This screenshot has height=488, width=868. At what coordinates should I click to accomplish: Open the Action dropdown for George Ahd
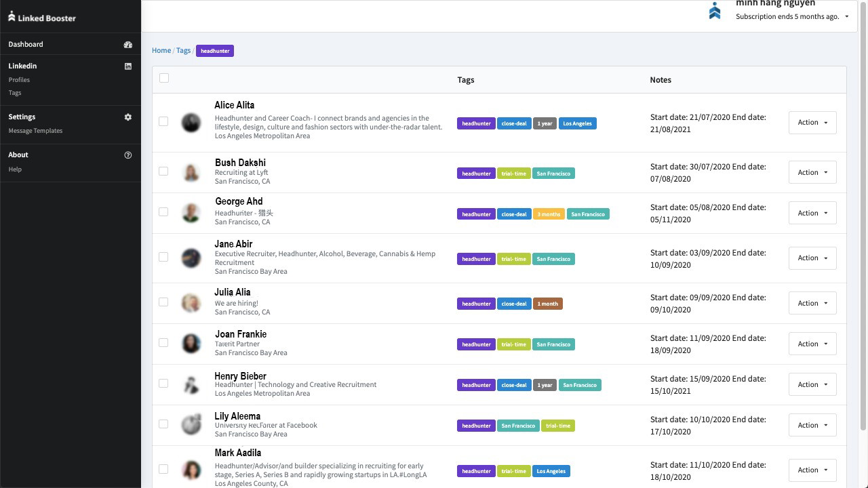click(812, 213)
